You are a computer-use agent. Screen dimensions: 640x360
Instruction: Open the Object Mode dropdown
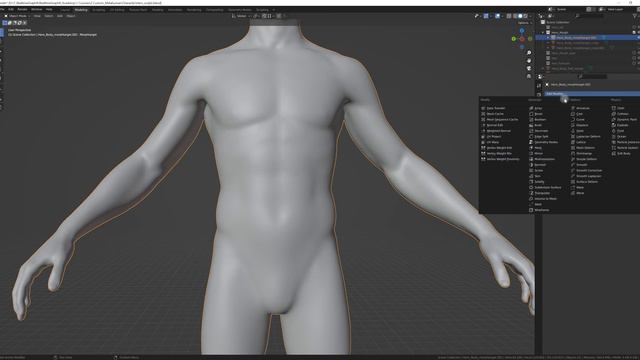(x=17, y=16)
